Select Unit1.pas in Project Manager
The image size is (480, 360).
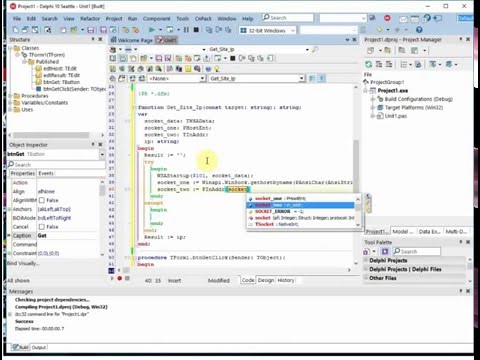pyautogui.click(x=396, y=116)
